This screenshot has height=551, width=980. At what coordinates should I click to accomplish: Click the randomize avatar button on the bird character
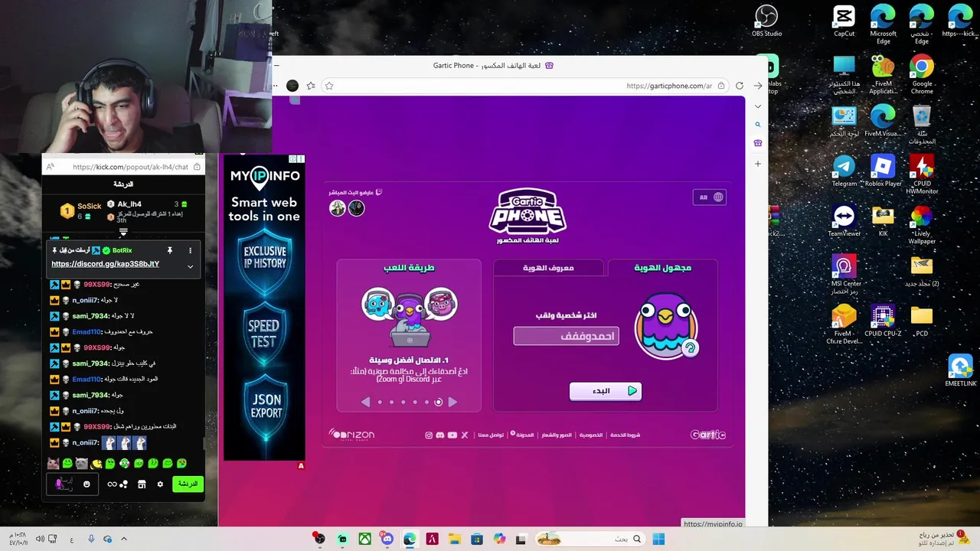pyautogui.click(x=690, y=348)
